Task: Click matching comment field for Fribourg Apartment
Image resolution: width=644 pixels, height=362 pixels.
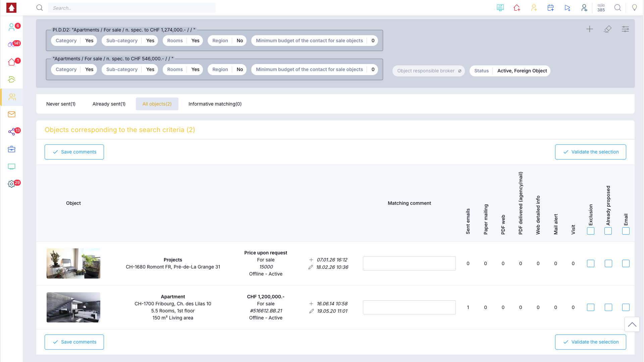Action: pyautogui.click(x=409, y=307)
